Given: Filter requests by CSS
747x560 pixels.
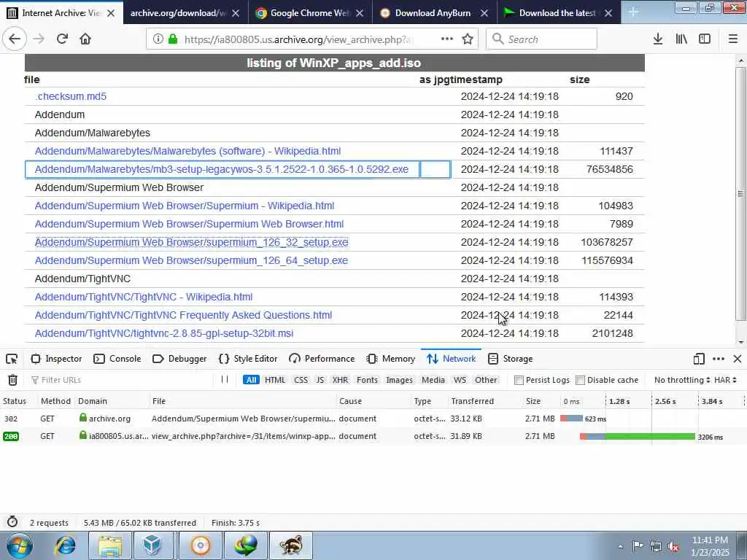Looking at the screenshot, I should [x=301, y=380].
